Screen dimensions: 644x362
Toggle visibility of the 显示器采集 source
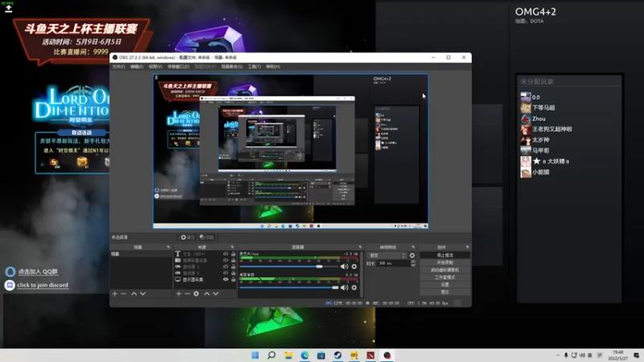click(x=225, y=279)
